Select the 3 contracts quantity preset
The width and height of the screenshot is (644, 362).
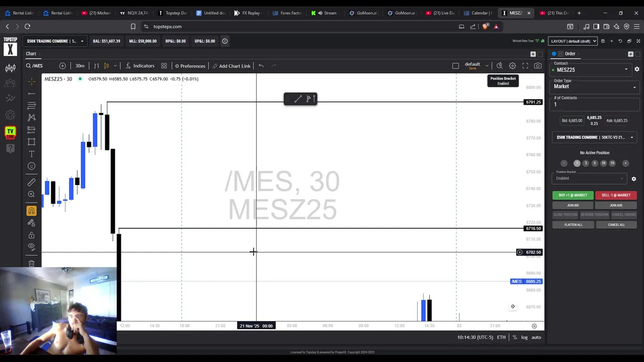[586, 163]
